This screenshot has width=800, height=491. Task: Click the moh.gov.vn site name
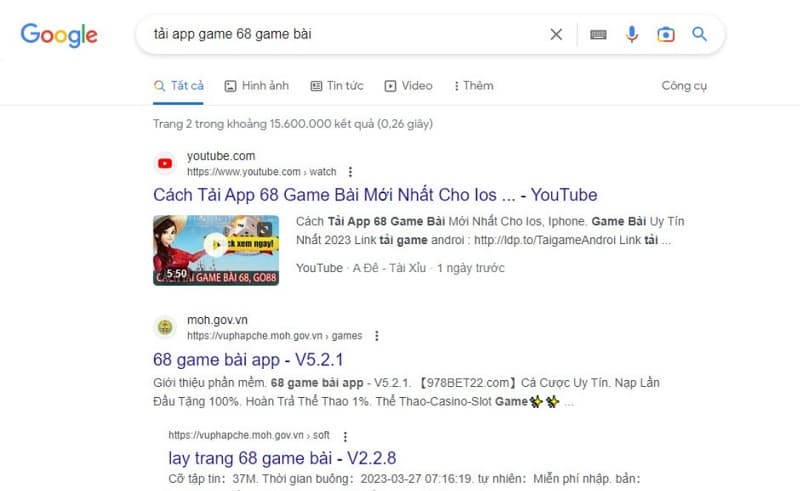(217, 320)
